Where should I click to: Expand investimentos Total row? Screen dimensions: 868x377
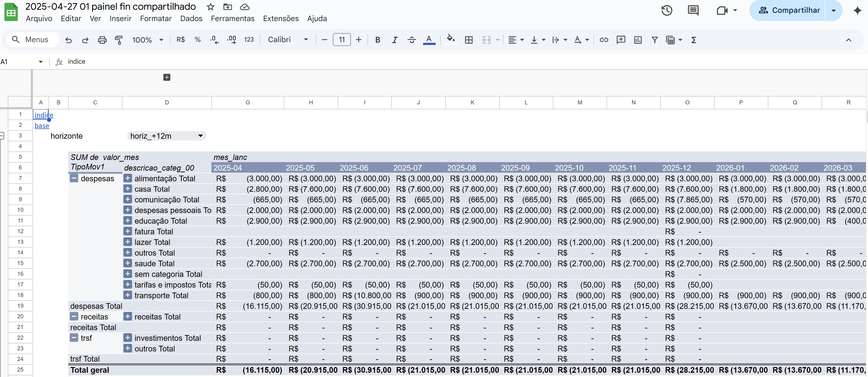(128, 337)
